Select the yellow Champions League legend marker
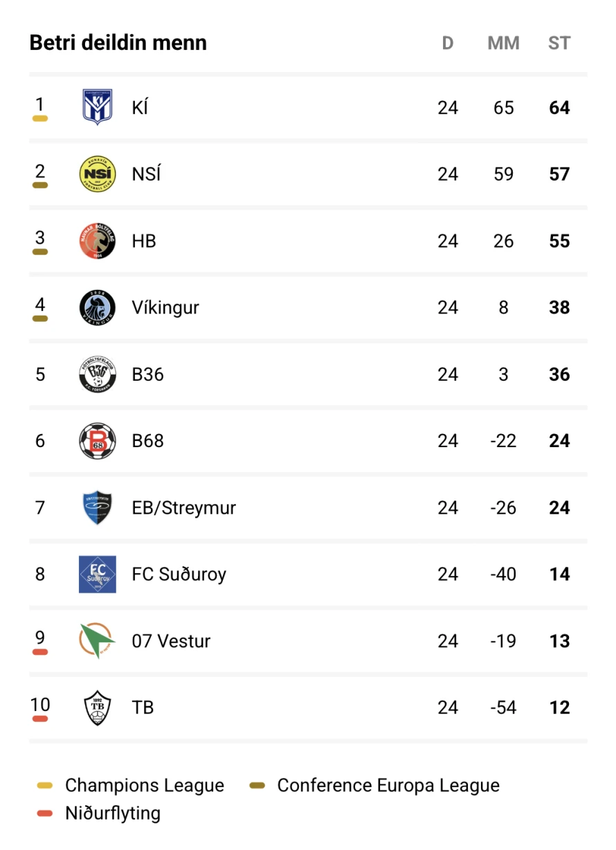This screenshot has height=850, width=616. coord(44,786)
